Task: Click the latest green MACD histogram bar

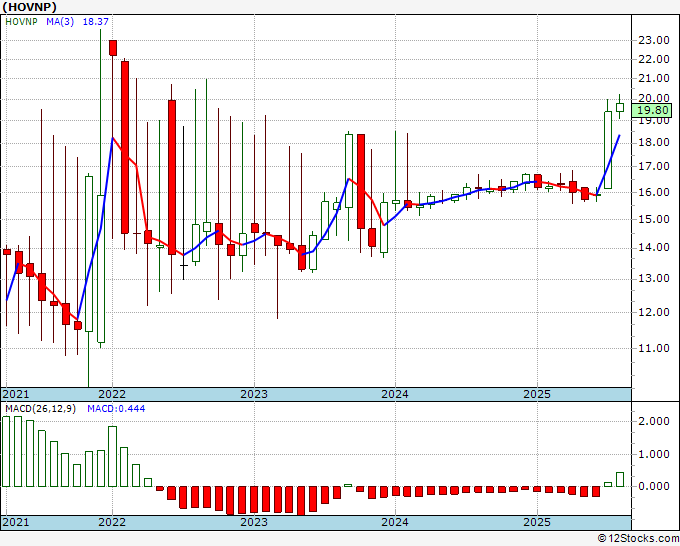Action: point(620,479)
